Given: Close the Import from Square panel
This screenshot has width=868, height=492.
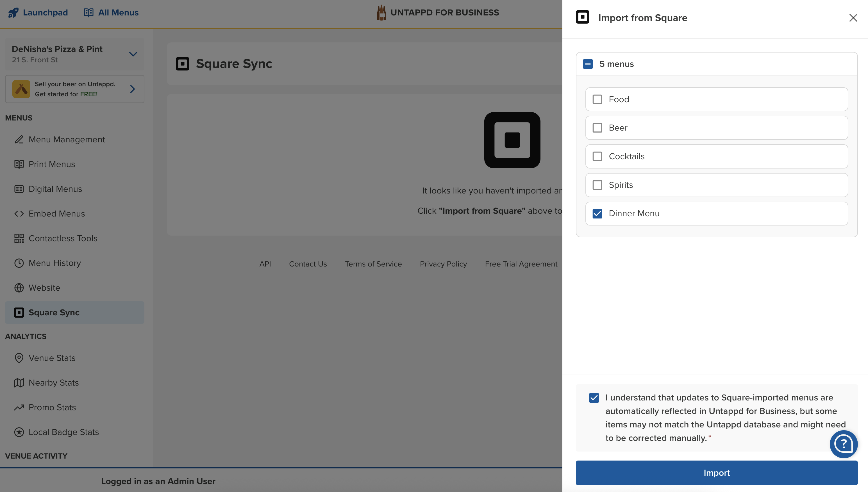Looking at the screenshot, I should pos(853,18).
